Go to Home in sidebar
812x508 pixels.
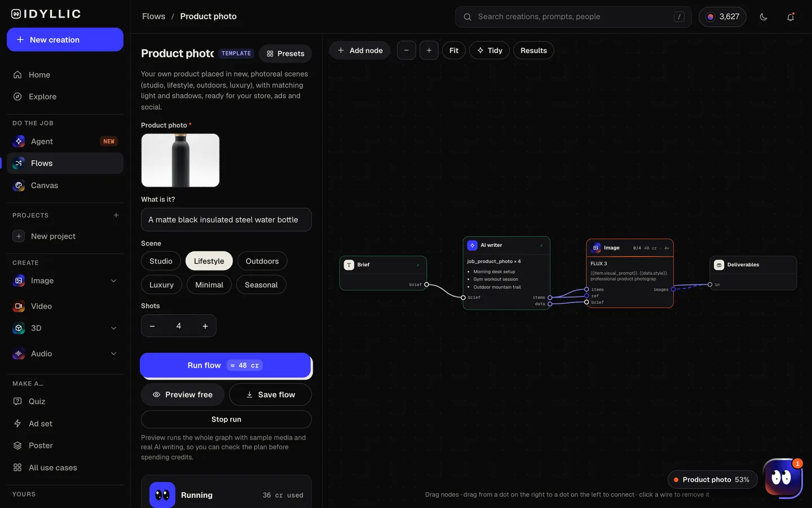(65, 75)
